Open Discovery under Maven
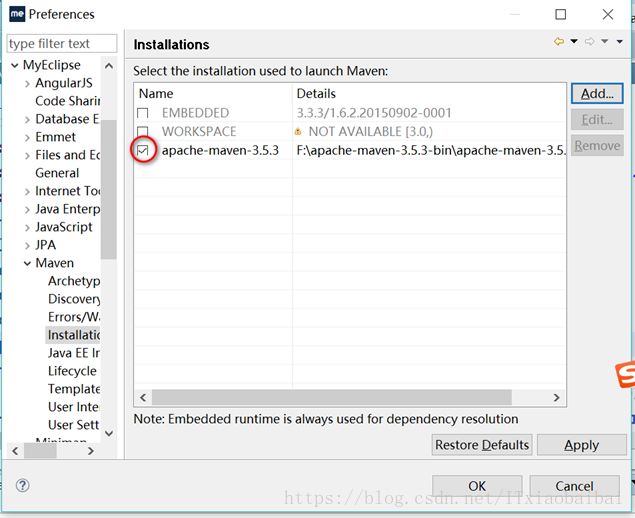Image resolution: width=635 pixels, height=518 pixels. click(x=74, y=299)
